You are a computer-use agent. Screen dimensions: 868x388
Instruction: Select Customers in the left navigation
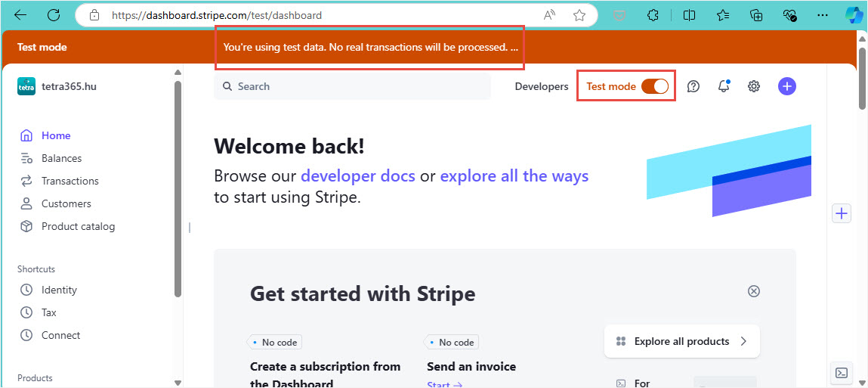pyautogui.click(x=66, y=203)
